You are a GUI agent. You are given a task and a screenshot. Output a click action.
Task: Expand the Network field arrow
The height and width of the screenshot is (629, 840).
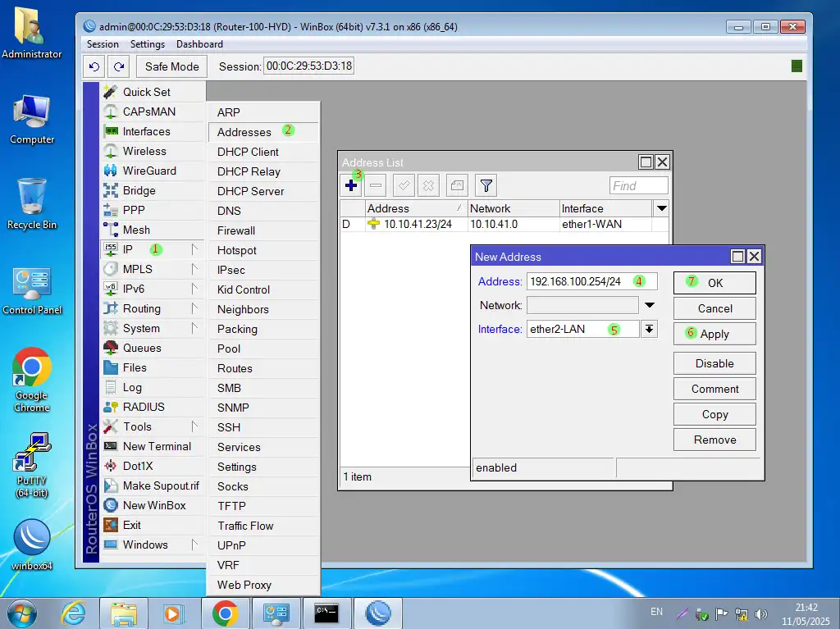tap(649, 305)
